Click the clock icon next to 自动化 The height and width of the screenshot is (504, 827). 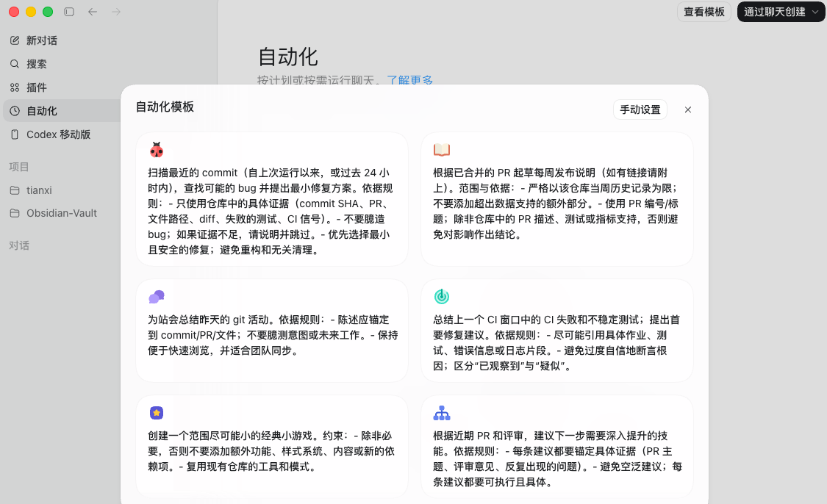coord(15,111)
